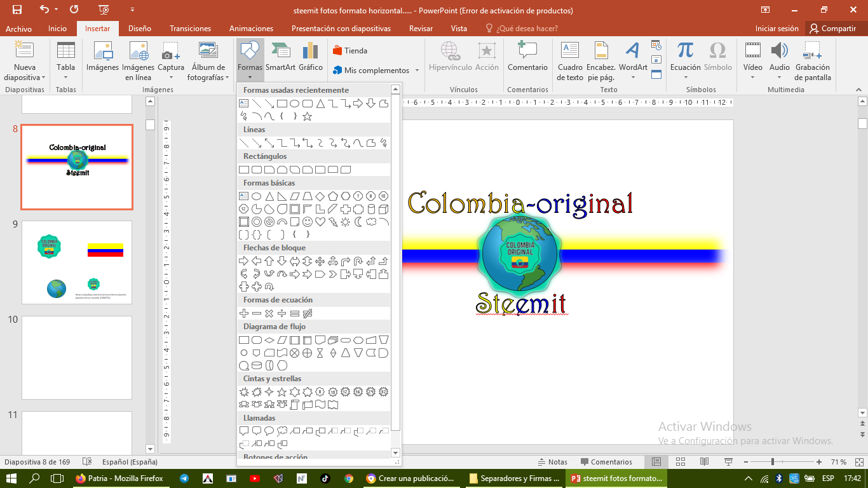This screenshot has height=488, width=868.
Task: Start slideshow view from status bar
Action: tap(728, 462)
